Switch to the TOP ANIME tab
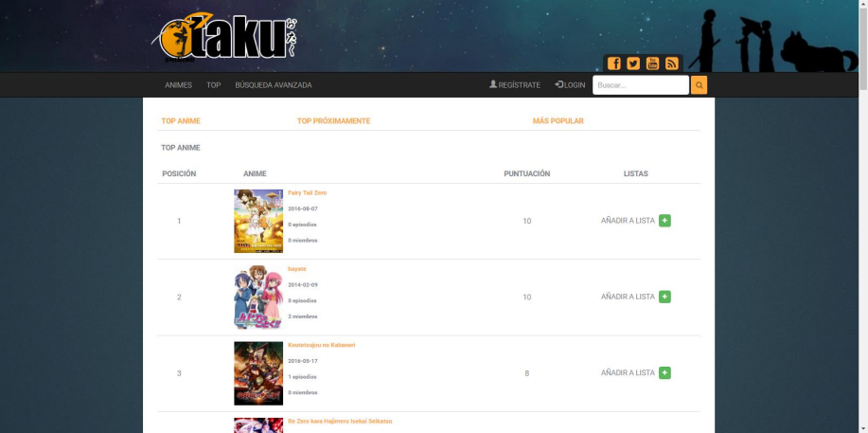 coord(181,121)
